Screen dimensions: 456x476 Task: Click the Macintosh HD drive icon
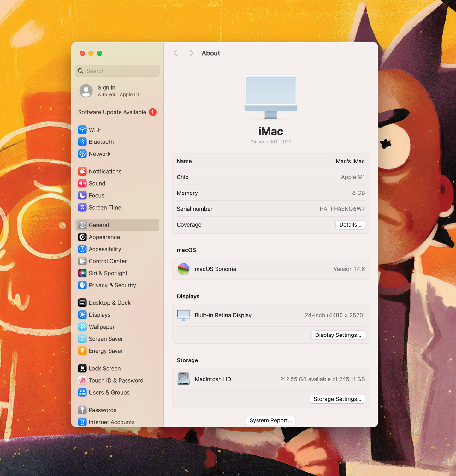point(184,379)
